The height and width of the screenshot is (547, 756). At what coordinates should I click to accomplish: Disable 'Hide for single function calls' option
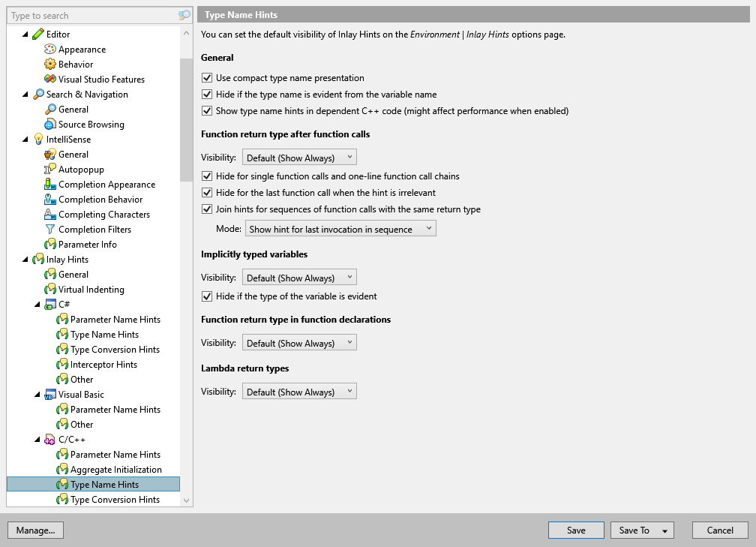[x=206, y=177]
